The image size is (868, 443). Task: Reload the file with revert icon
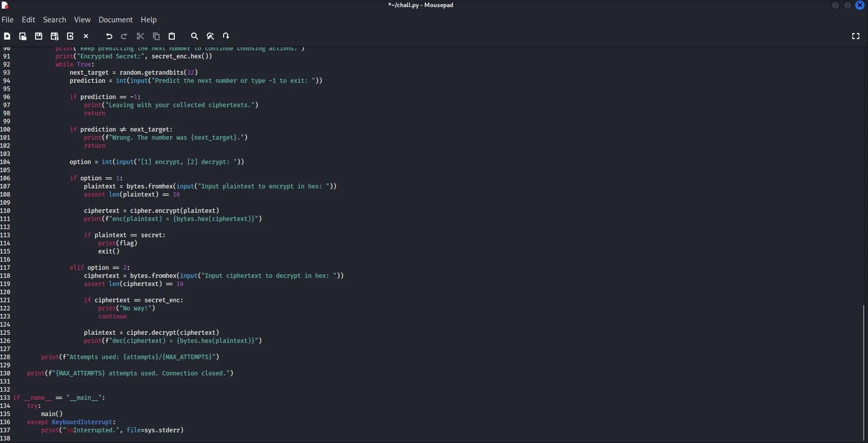(x=70, y=36)
